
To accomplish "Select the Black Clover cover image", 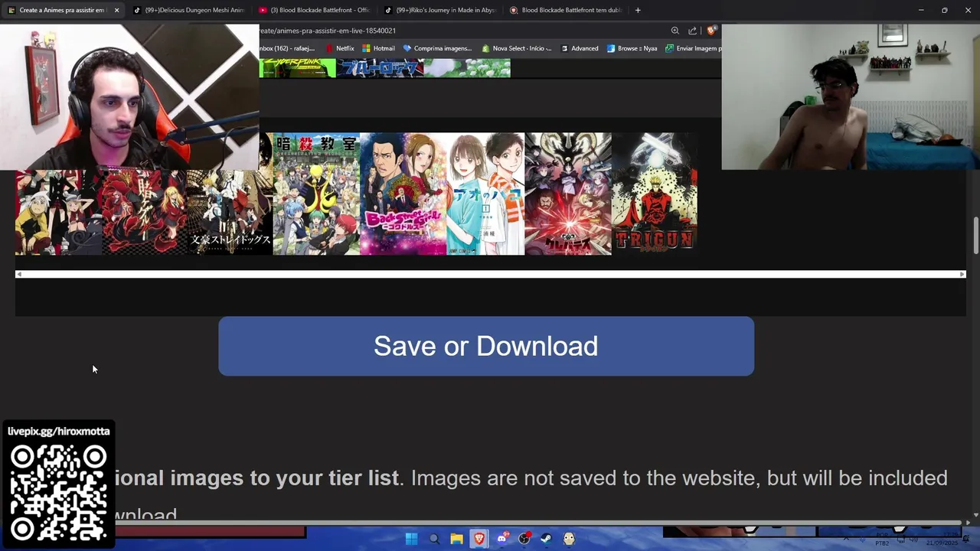I will point(568,194).
